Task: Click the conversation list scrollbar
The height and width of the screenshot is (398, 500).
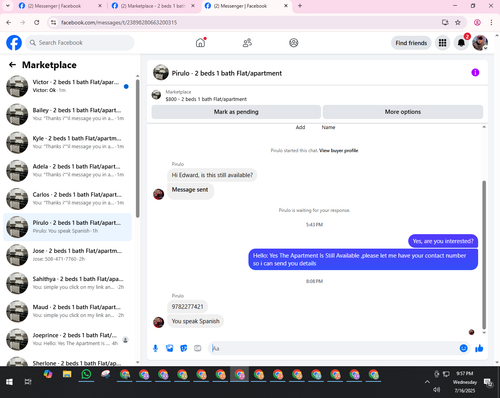Action: [137, 148]
